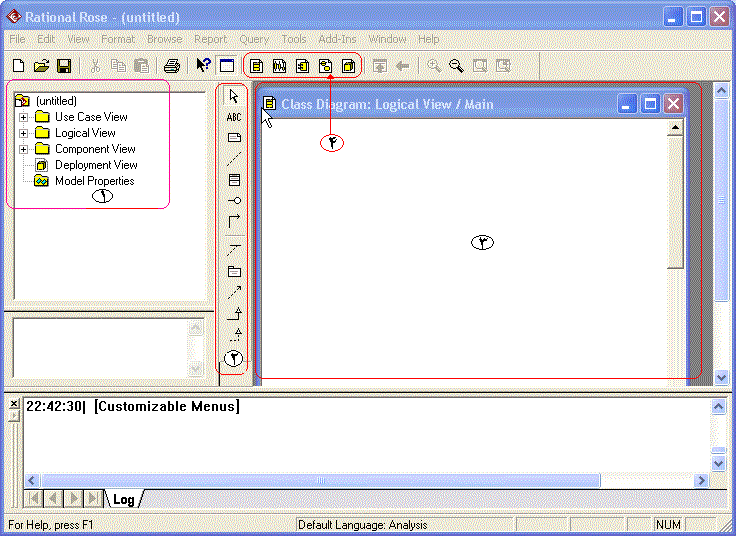Browse Component Diagram toolbar icon

(302, 66)
